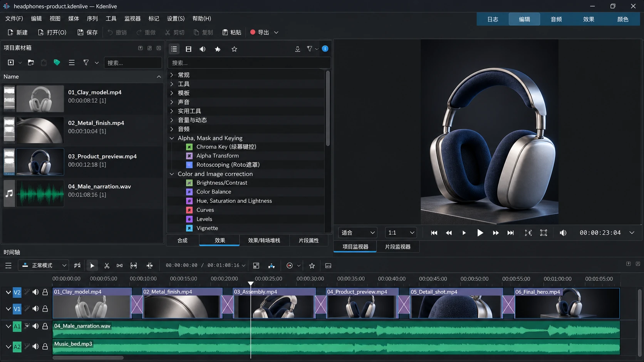Select 03_Product_preview.mp4 thumbnail in bin
Screen dimensions: 644x362
tap(40, 162)
